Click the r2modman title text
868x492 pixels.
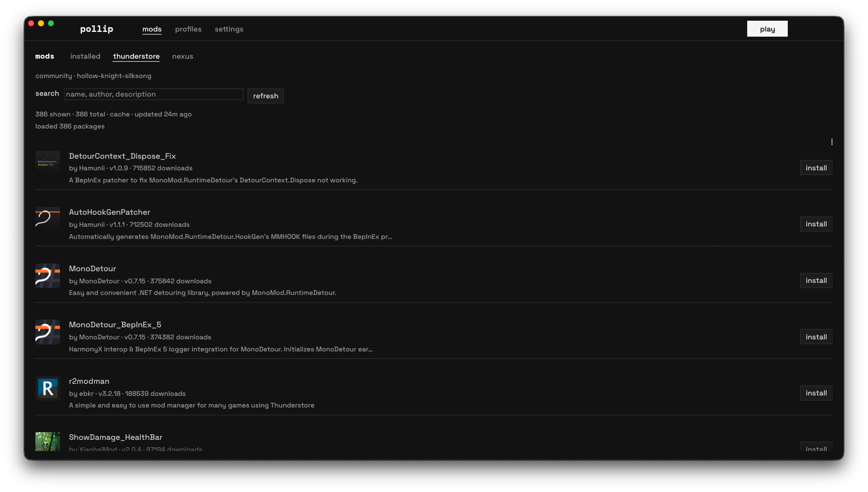tap(89, 381)
